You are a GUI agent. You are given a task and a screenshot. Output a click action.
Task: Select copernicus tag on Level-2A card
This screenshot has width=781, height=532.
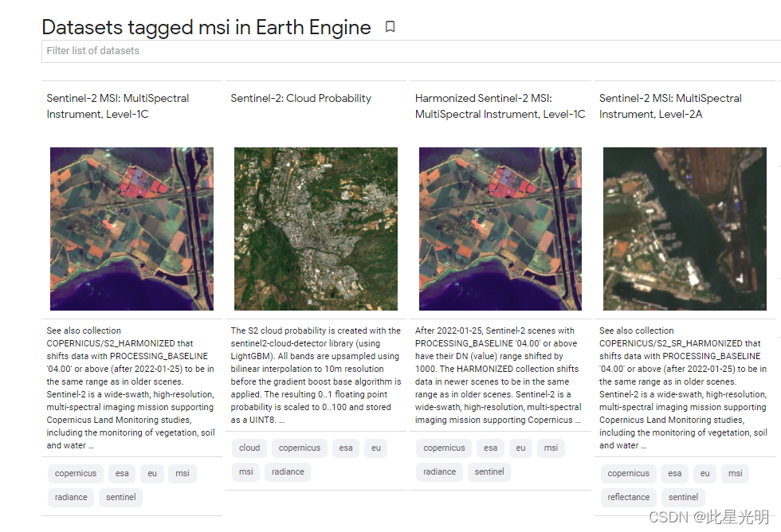point(628,473)
